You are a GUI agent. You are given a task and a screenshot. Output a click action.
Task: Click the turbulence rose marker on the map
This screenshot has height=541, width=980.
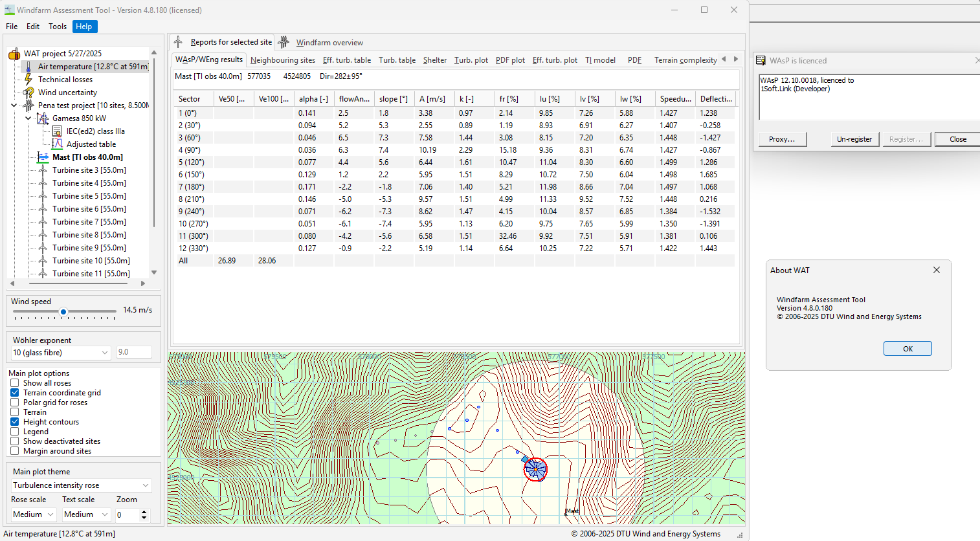(535, 469)
